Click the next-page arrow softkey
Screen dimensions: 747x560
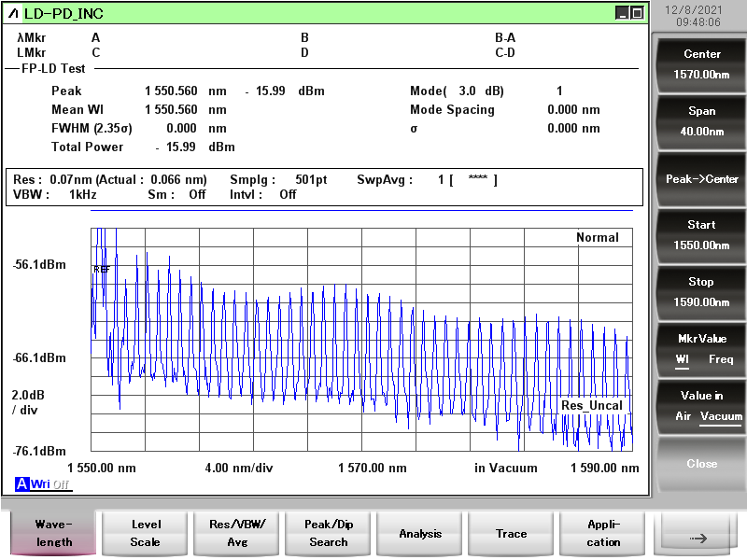pyautogui.click(x=696, y=537)
